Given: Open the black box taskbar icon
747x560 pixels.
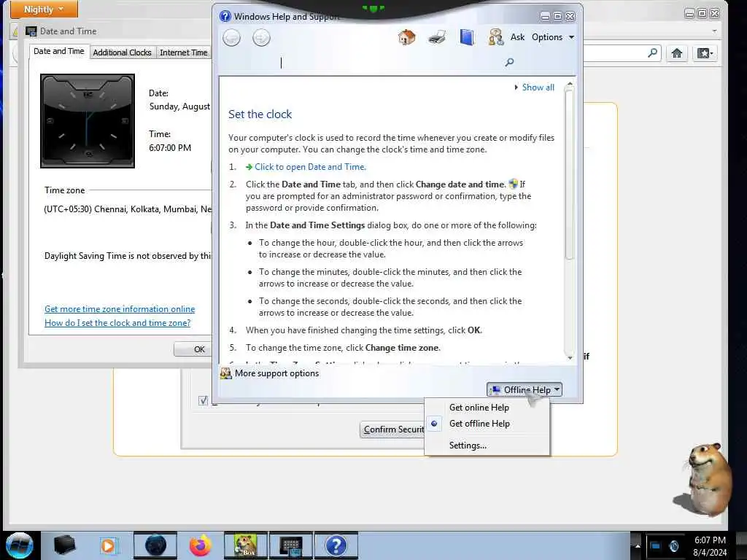Looking at the screenshot, I should point(64,545).
